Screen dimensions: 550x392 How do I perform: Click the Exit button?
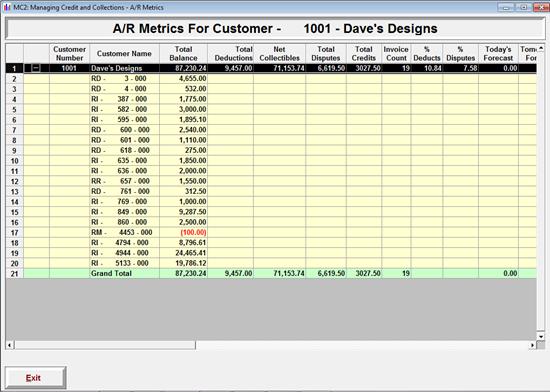pyautogui.click(x=35, y=378)
